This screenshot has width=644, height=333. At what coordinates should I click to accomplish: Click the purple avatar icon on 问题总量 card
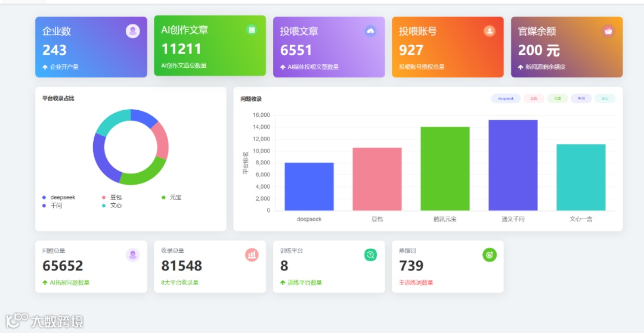[x=132, y=255]
